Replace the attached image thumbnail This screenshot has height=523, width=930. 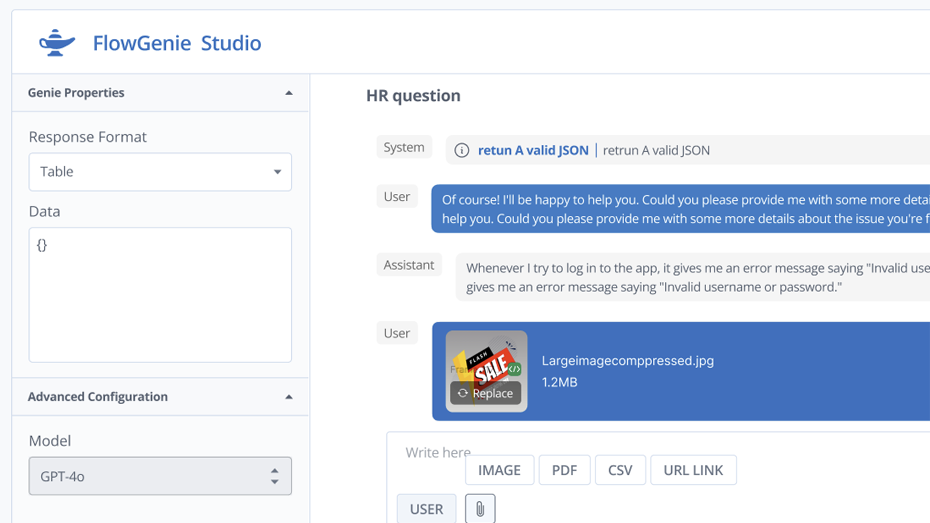486,393
